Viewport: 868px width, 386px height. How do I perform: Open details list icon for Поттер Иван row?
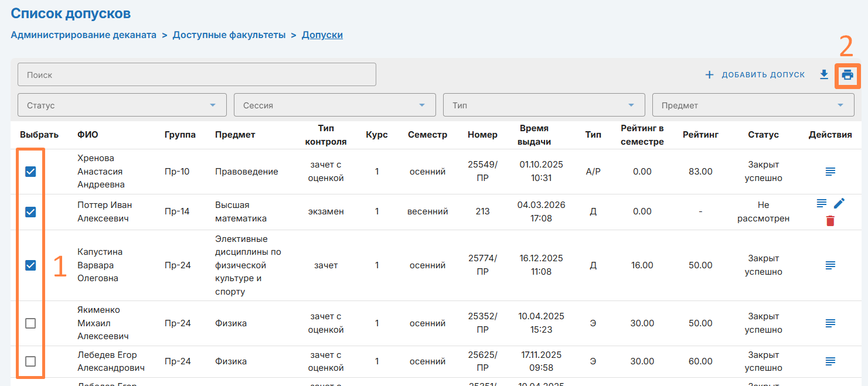822,203
